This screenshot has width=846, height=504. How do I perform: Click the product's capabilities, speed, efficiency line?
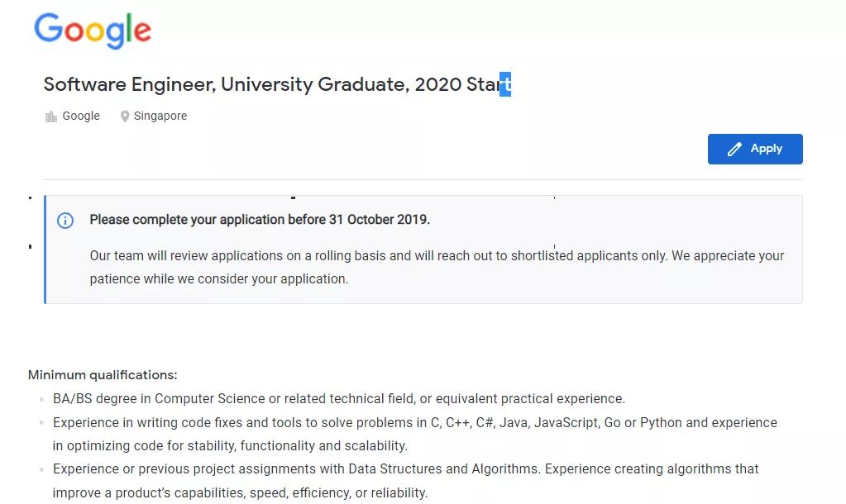point(240,492)
